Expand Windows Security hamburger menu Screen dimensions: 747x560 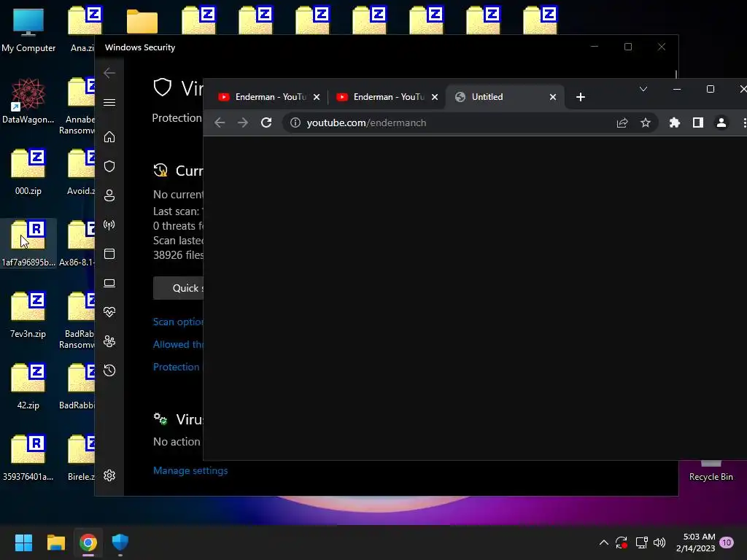[x=109, y=102]
